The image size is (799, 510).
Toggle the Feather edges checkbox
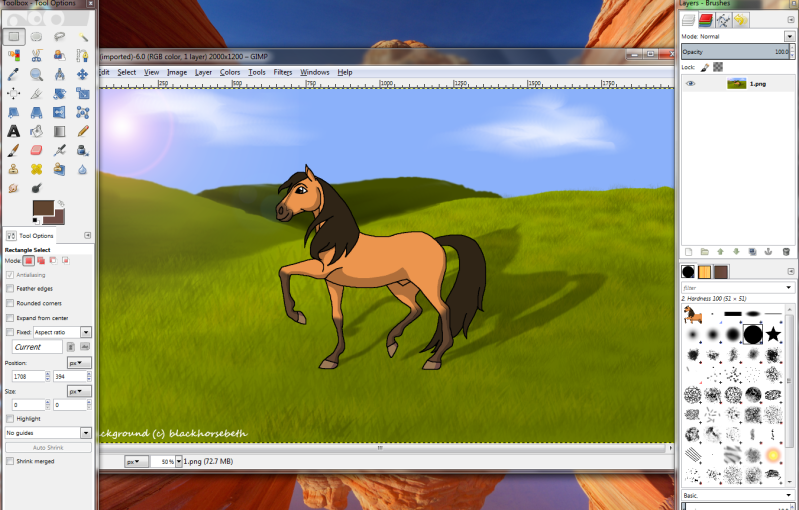click(10, 288)
